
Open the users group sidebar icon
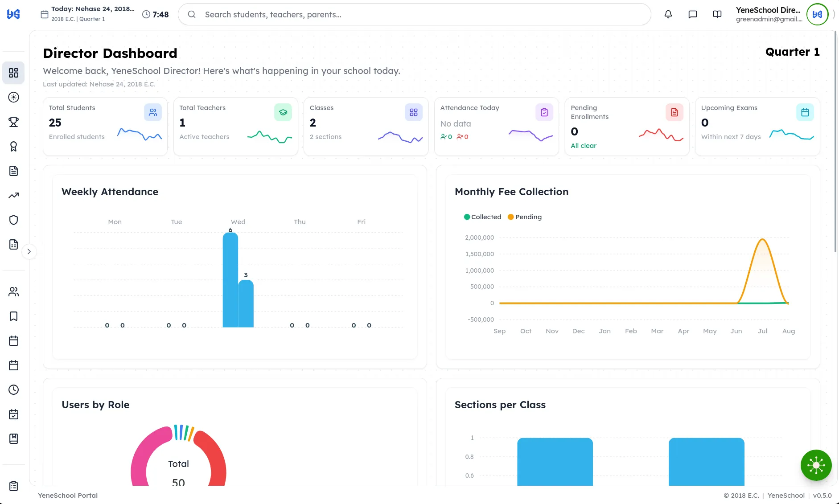click(13, 292)
